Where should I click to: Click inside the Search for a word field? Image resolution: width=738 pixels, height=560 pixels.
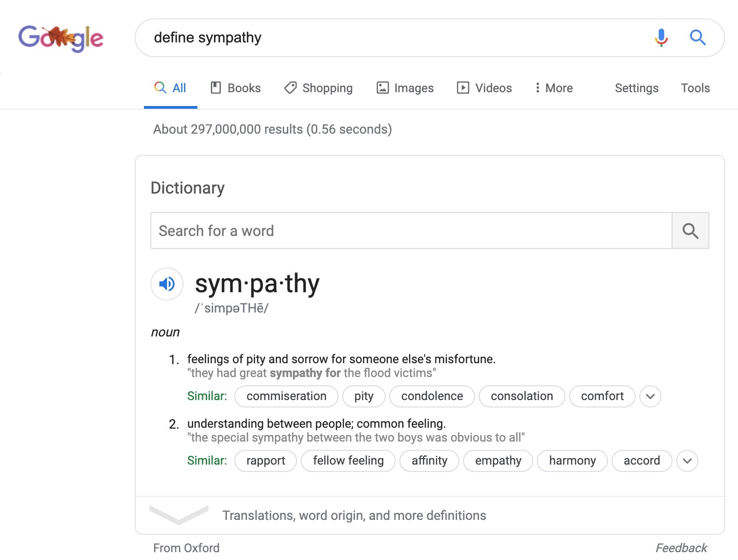(x=323, y=230)
